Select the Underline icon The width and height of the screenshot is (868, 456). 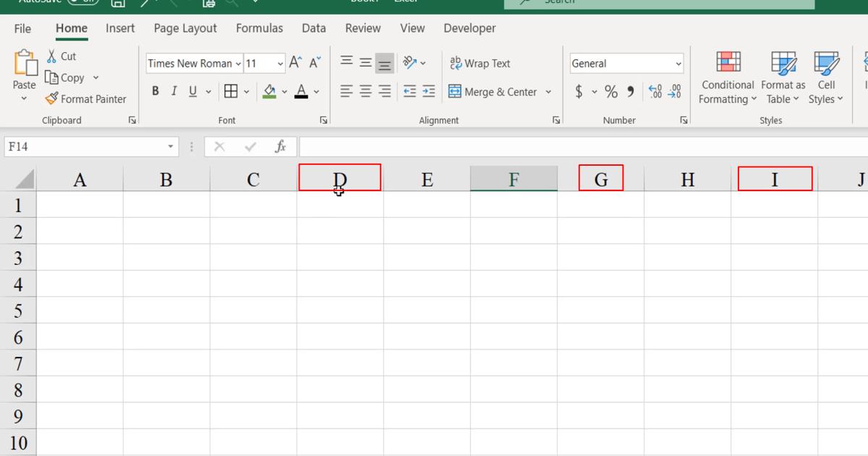pyautogui.click(x=192, y=90)
